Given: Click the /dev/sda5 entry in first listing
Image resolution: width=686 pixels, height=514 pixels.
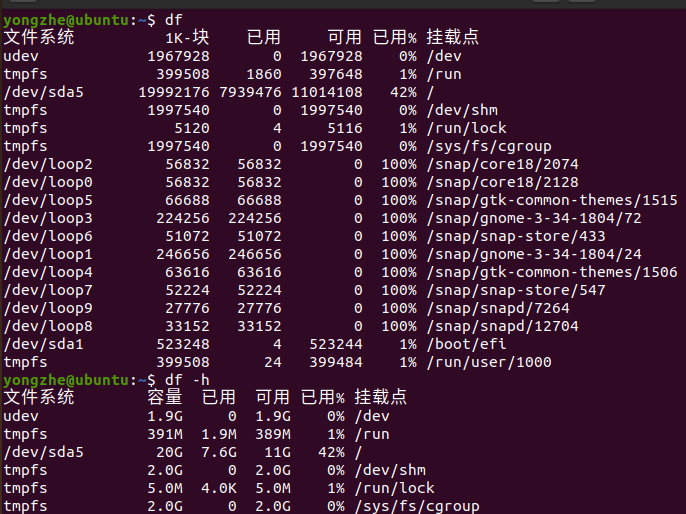Looking at the screenshot, I should coord(43,92).
